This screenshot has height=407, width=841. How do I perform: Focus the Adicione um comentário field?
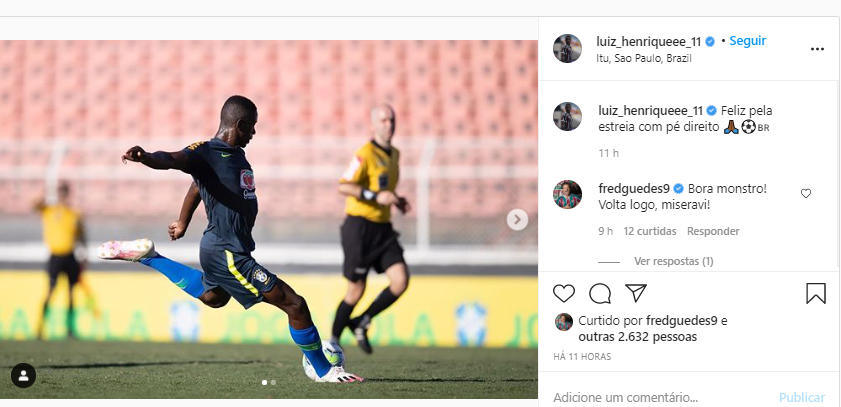click(x=660, y=397)
